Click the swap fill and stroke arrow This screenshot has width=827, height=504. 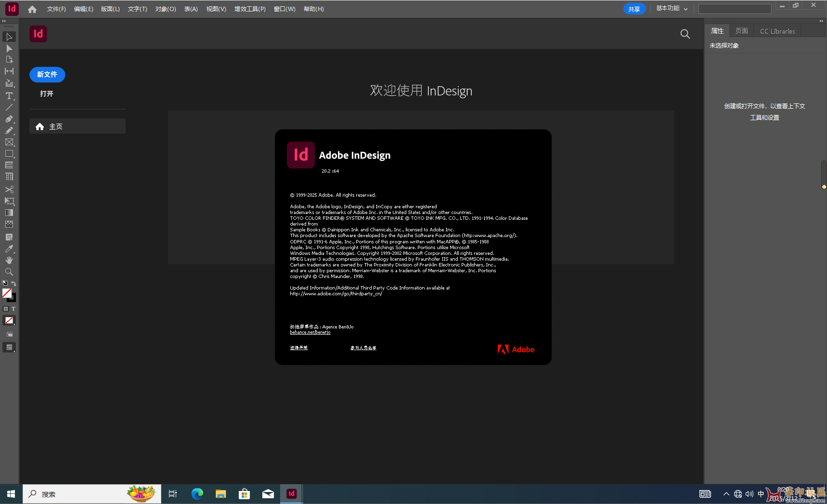coord(13,283)
